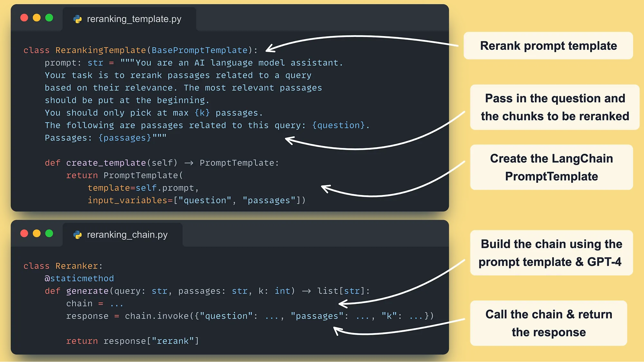Click red close dot on bottom window

coord(24,233)
